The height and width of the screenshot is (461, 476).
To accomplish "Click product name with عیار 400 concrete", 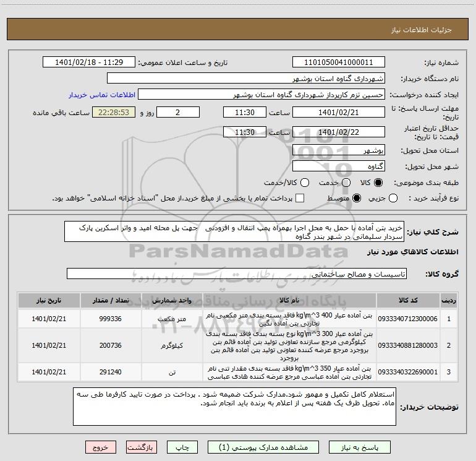I will coord(289,319).
